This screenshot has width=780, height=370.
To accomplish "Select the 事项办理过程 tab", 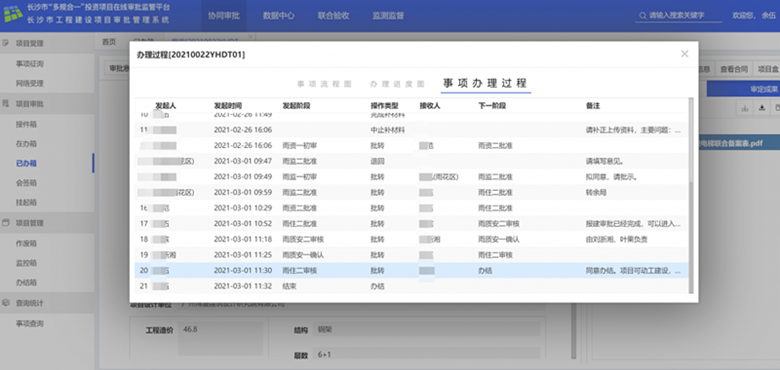I will [x=486, y=83].
